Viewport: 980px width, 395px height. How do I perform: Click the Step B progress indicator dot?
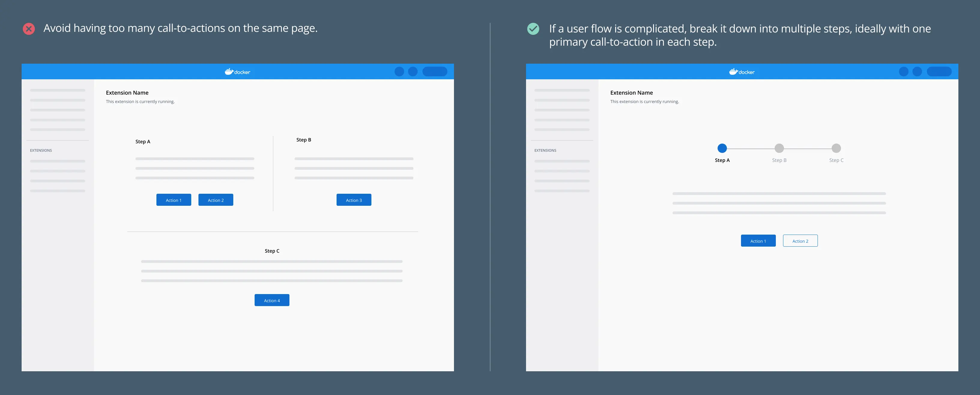[779, 148]
